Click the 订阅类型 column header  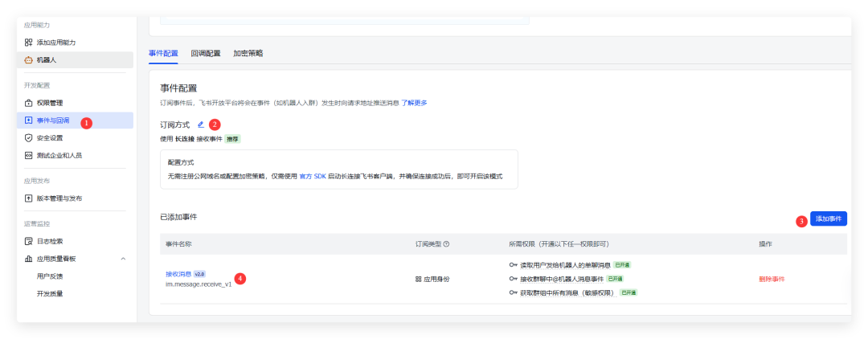pyautogui.click(x=428, y=244)
